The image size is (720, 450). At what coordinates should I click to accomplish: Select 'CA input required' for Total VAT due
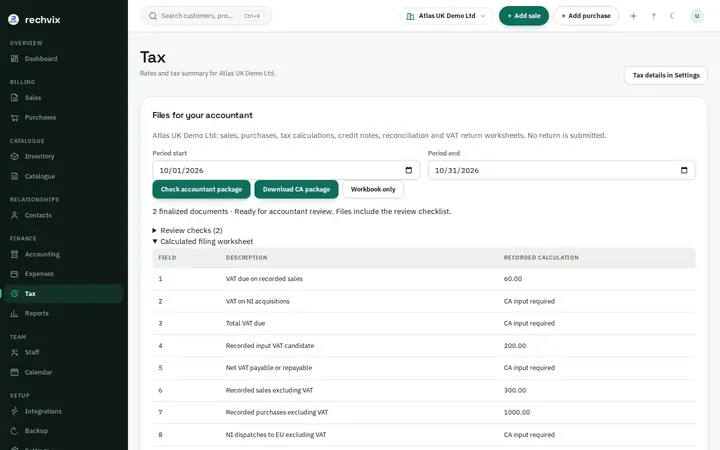529,324
